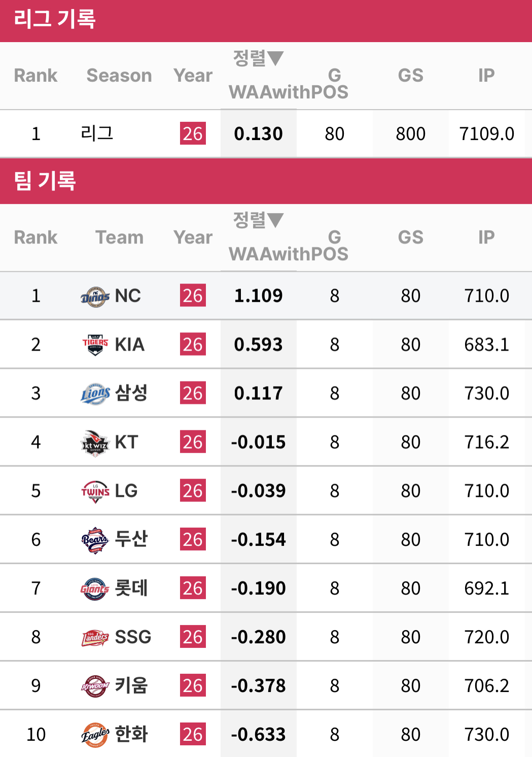Image resolution: width=532 pixels, height=757 pixels.
Task: Click the KT Wiz team logo
Action: 95,442
